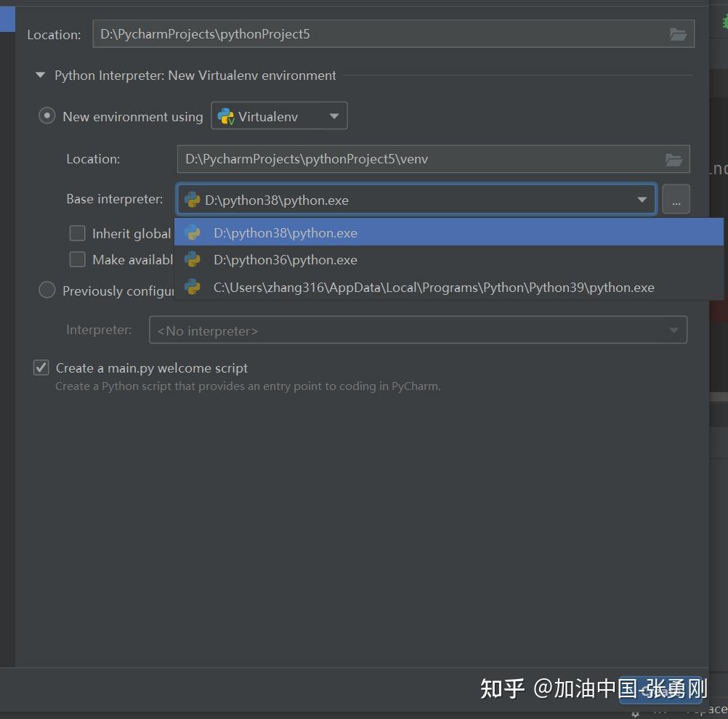
Task: Choose D:\python38\python.exe from the list
Action: [448, 232]
